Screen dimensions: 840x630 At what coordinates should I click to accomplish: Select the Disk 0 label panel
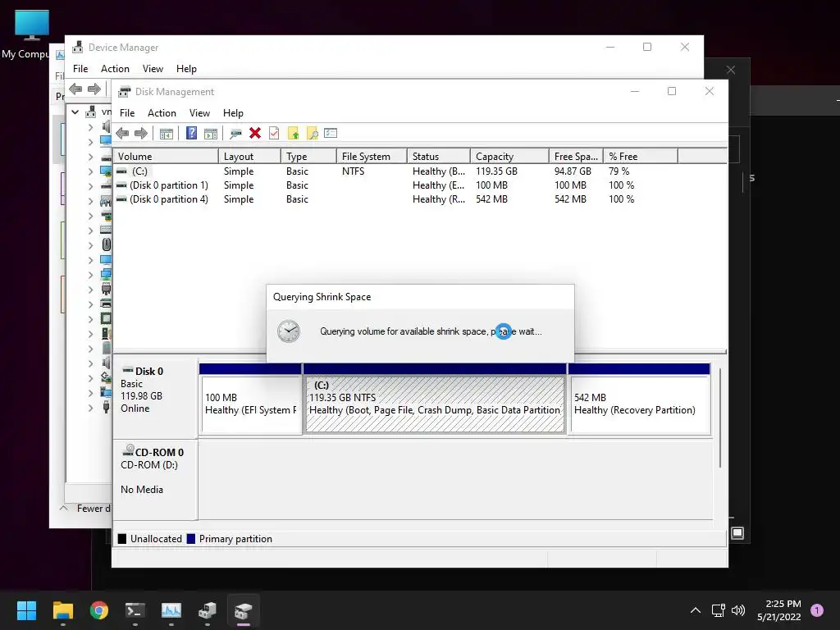click(155, 397)
